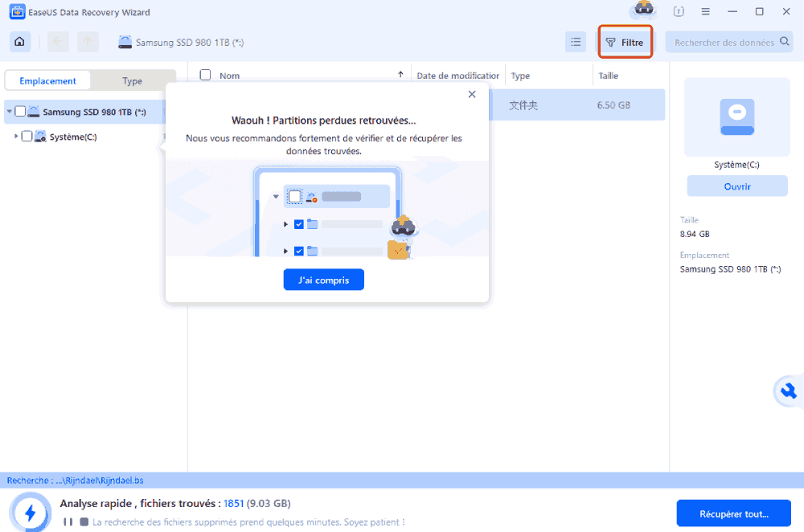The height and width of the screenshot is (532, 804).
Task: Check the Samsung SSD 980 1TB checkbox
Action: point(20,111)
